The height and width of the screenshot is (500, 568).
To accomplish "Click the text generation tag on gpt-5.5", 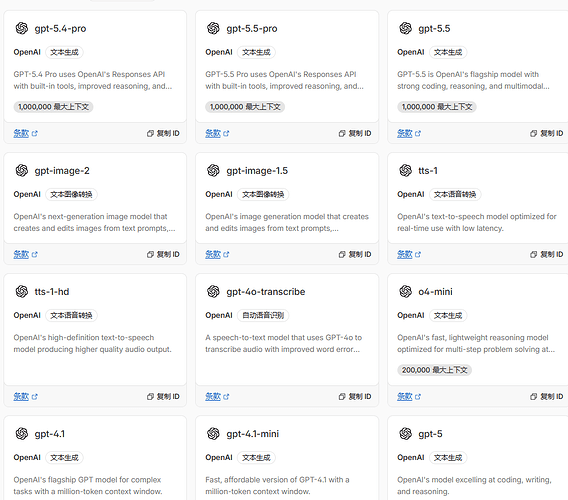I will coord(448,52).
